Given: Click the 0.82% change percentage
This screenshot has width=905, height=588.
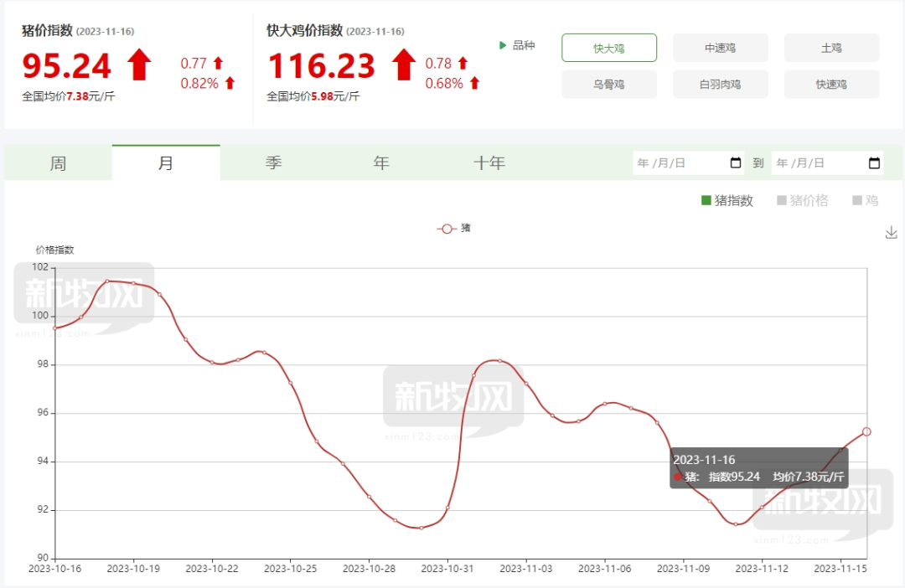Looking at the screenshot, I should [x=199, y=83].
